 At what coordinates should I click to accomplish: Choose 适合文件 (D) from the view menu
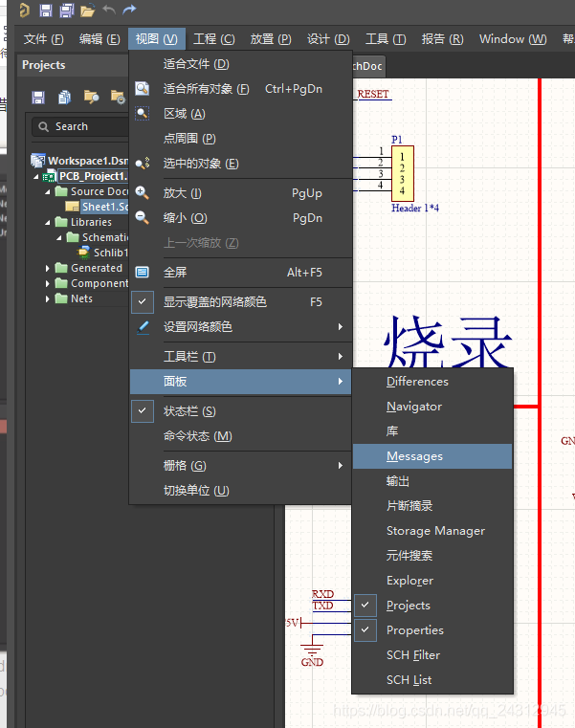pyautogui.click(x=240, y=63)
